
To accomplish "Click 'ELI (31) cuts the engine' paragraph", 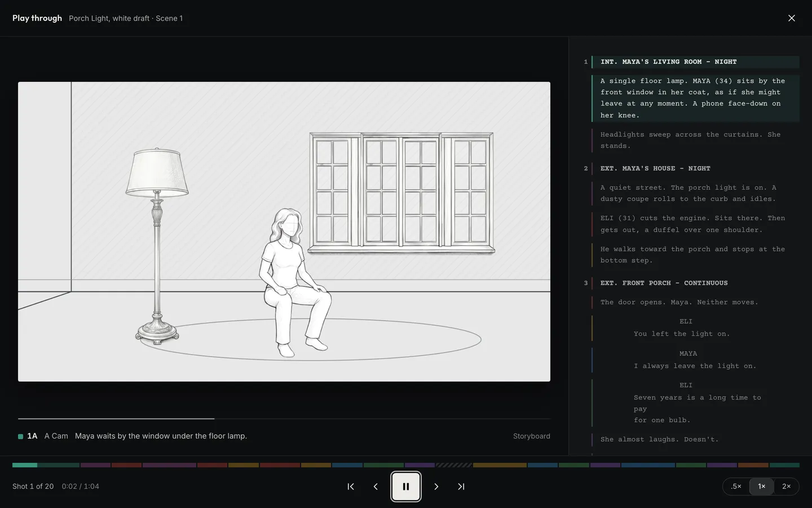I will [695, 224].
